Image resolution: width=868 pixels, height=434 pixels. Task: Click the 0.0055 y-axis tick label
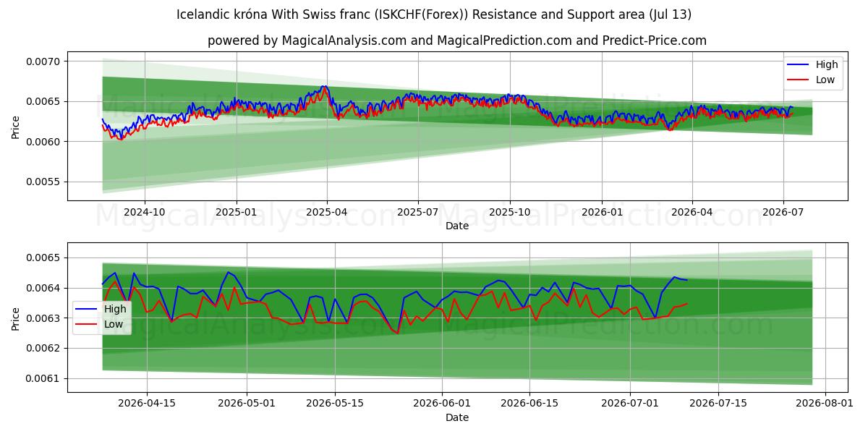(43, 182)
